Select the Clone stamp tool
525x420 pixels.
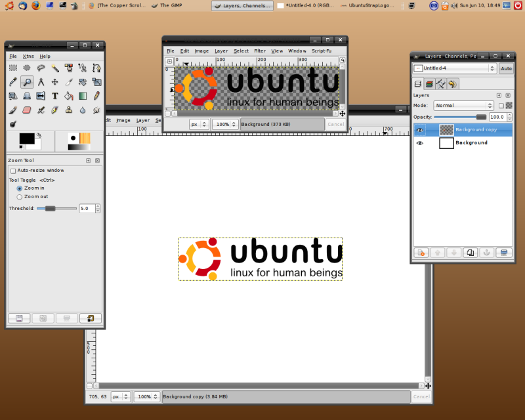[69, 110]
